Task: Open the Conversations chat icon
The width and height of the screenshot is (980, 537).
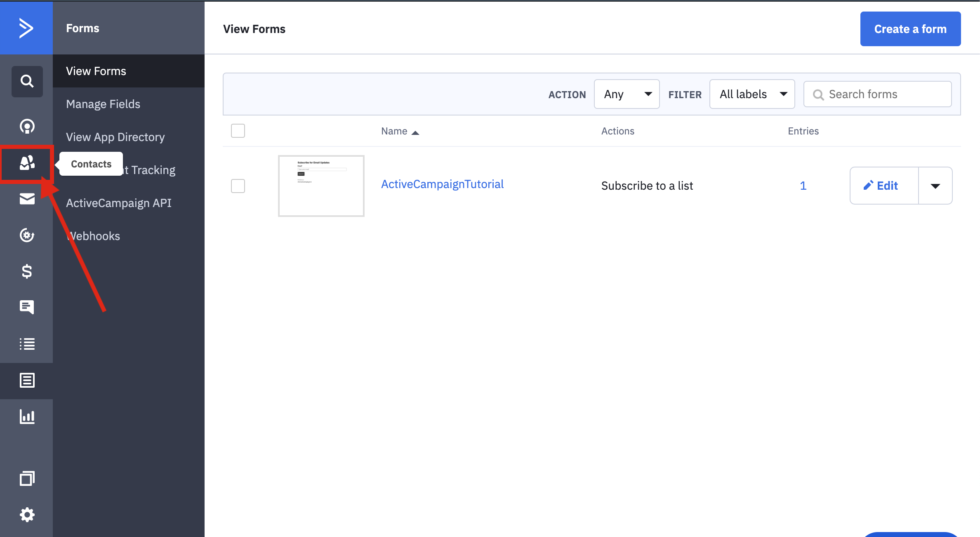Action: coord(27,307)
